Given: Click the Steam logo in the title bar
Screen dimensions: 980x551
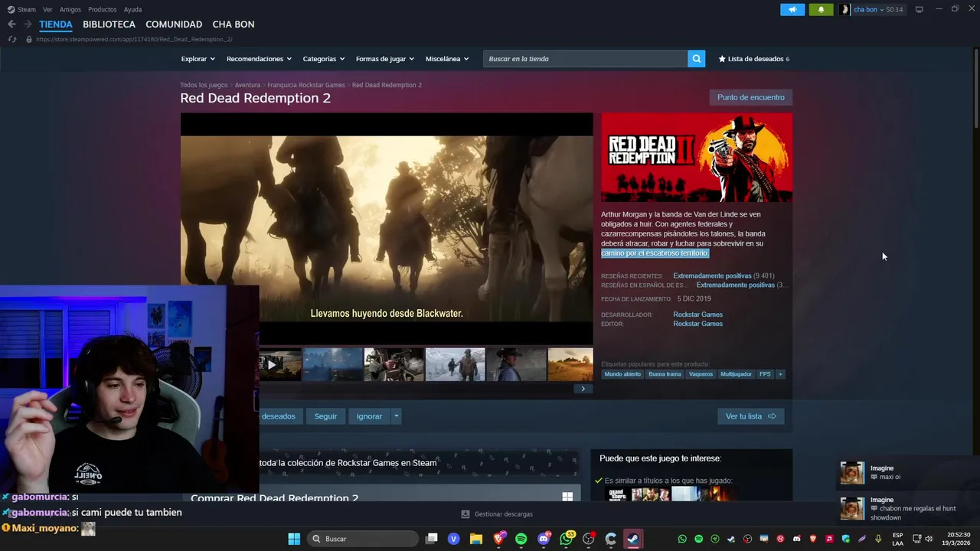Looking at the screenshot, I should coord(11,9).
